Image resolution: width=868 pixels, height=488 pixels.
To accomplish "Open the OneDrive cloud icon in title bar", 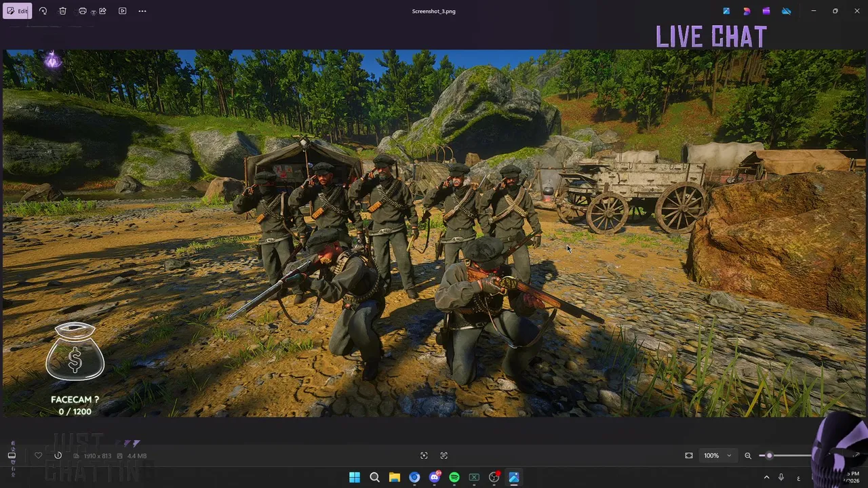I will [787, 11].
